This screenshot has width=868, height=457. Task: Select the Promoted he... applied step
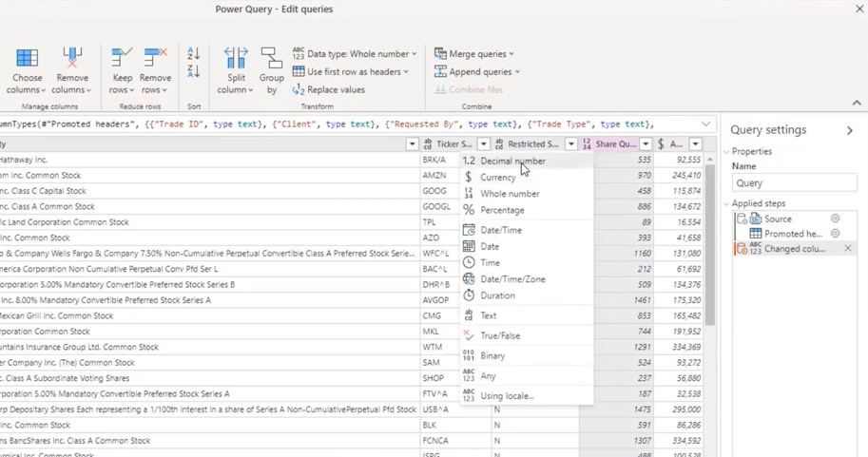(793, 234)
